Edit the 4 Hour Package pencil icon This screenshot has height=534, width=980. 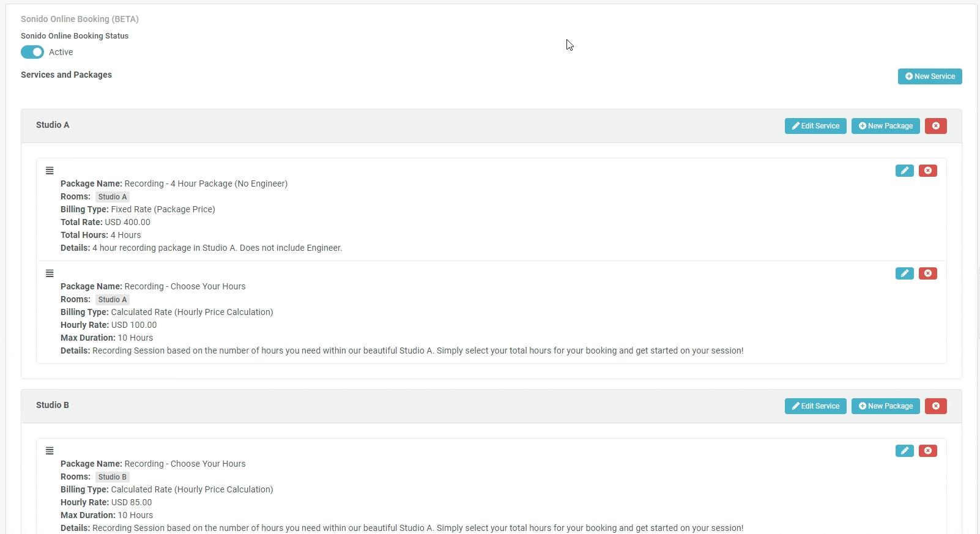coord(904,171)
